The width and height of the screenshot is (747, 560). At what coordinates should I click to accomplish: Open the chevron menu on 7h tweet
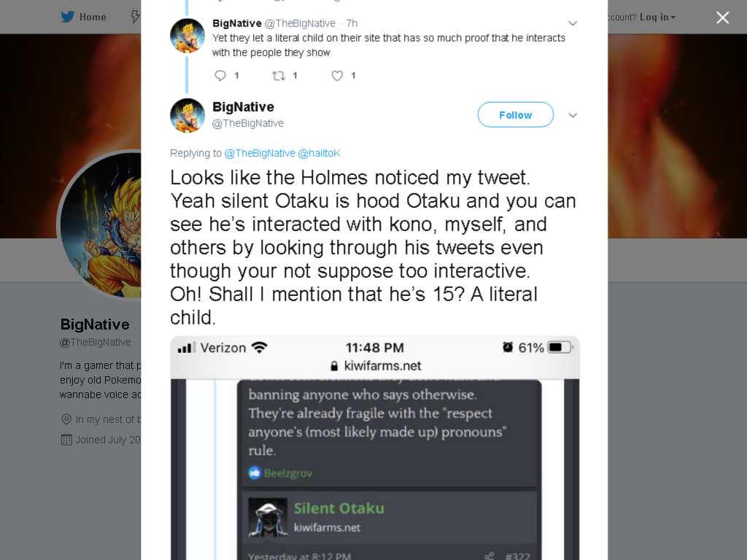[x=573, y=23]
